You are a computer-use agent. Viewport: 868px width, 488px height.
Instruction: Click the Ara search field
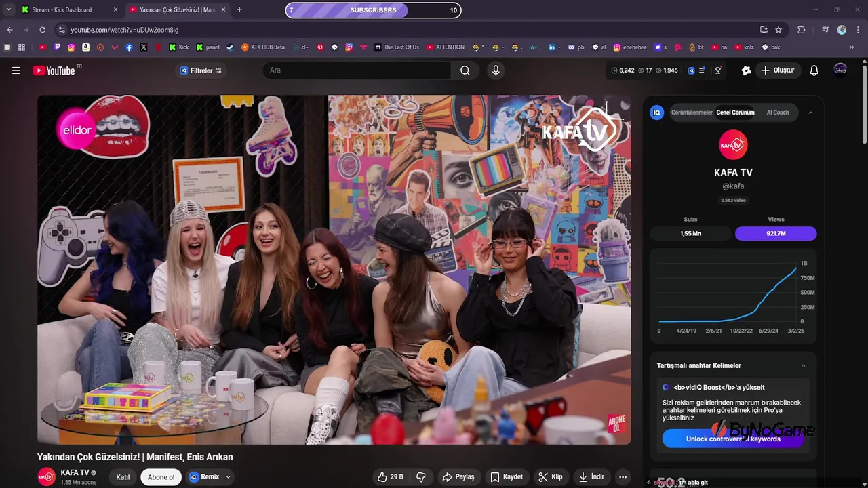(357, 70)
